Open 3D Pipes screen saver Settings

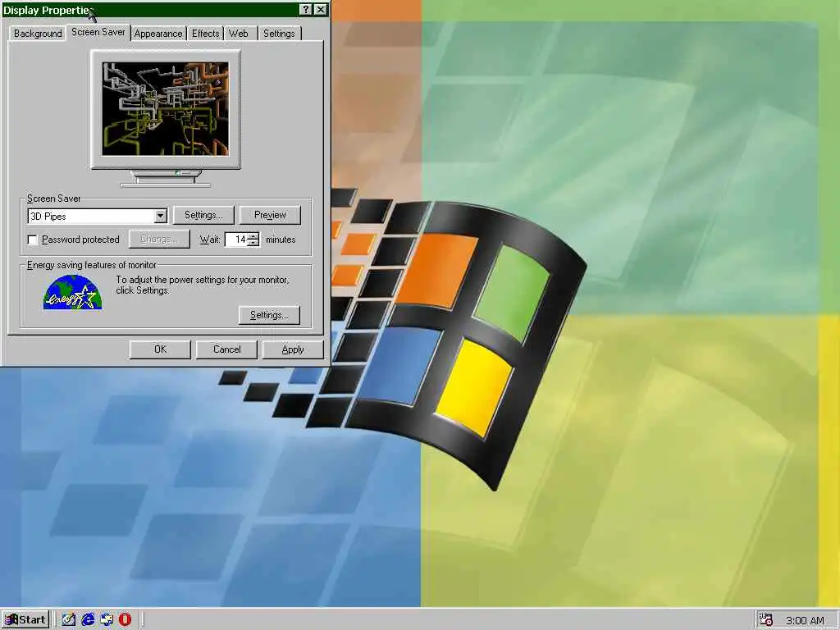[203, 215]
